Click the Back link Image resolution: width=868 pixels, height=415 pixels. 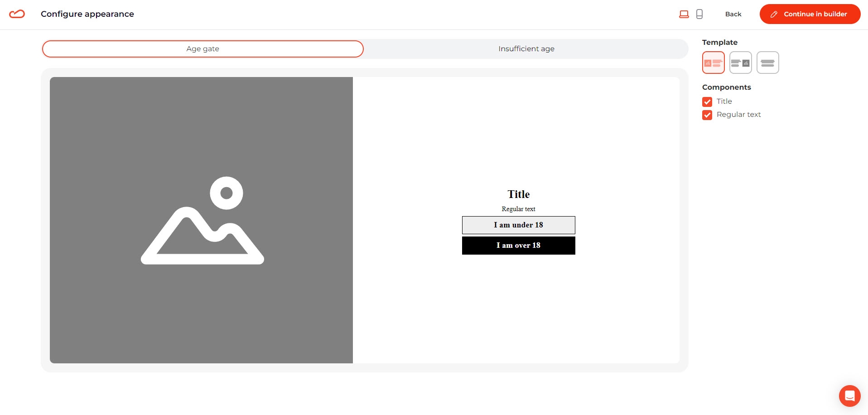[733, 14]
